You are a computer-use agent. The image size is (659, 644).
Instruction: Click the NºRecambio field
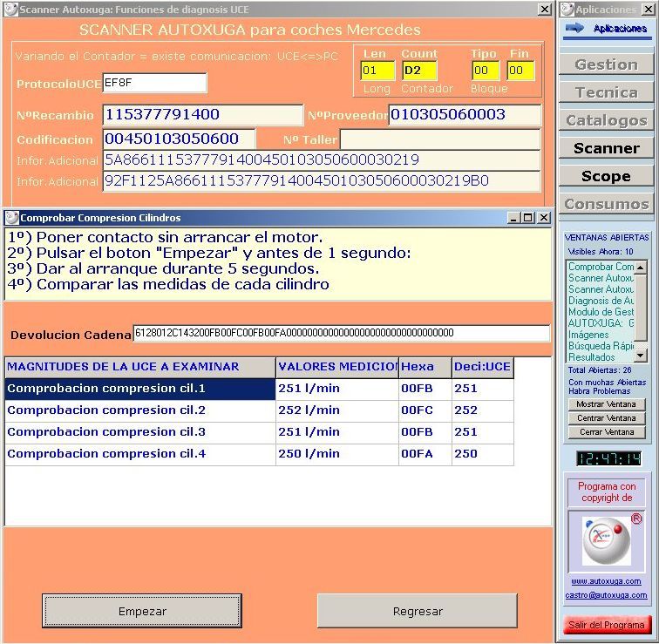click(x=202, y=115)
